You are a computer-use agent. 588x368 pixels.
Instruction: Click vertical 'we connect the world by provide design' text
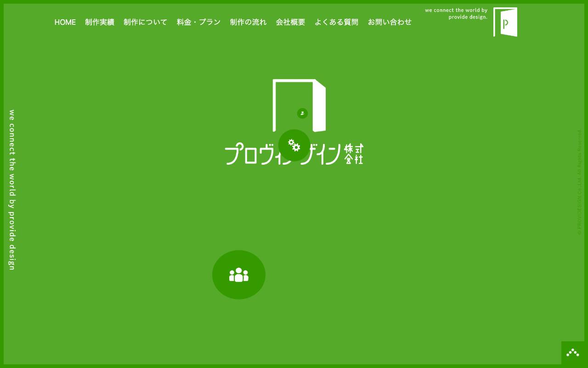[12, 190]
